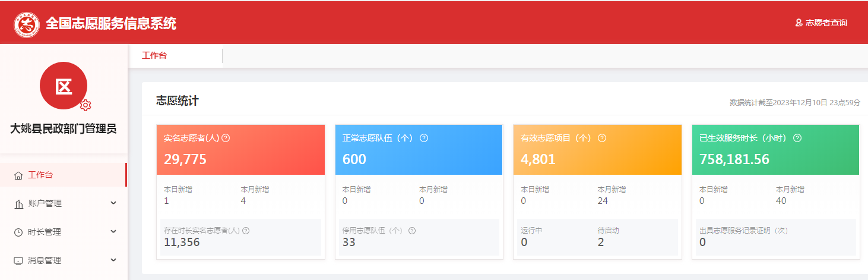The image size is (868, 280).
Task: Expand the 账户管理 menu chevron
Action: (x=113, y=203)
